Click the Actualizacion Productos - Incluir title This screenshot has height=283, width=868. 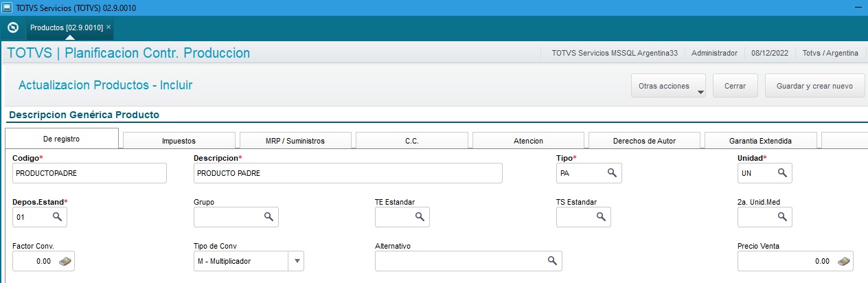105,85
